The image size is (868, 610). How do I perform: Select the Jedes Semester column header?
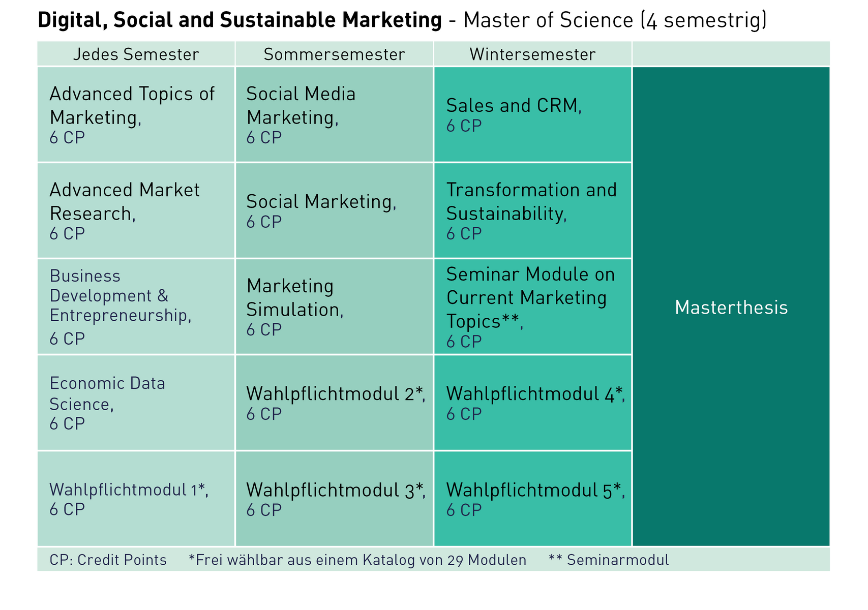[x=136, y=54]
